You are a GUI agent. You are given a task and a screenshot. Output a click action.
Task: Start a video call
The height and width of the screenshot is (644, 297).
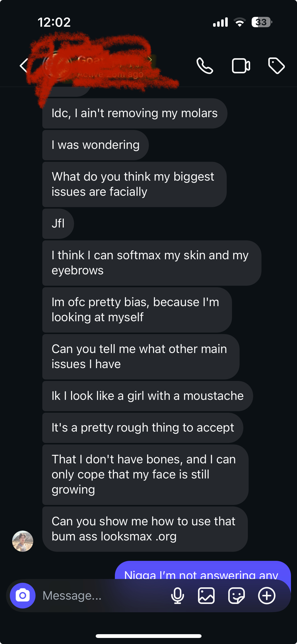(241, 66)
